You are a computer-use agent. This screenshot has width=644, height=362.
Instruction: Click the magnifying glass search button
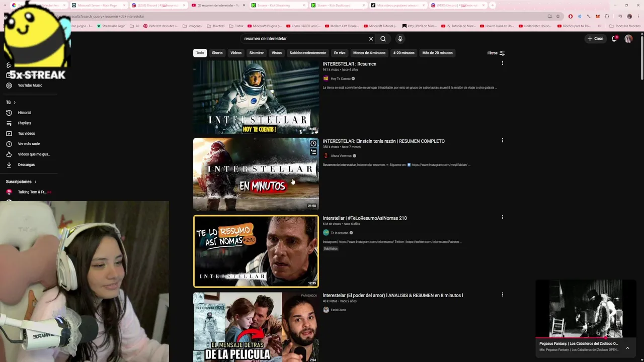[x=383, y=39]
